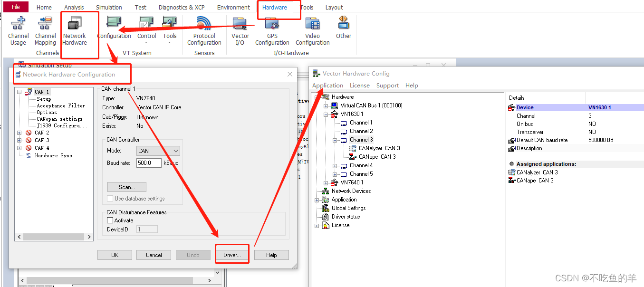Select CAN 1 in the channel tree
The height and width of the screenshot is (287, 644).
[42, 92]
